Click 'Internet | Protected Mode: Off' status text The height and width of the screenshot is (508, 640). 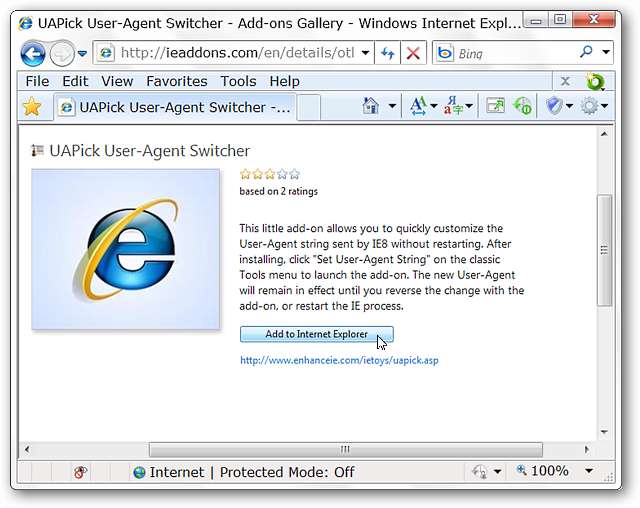tap(252, 472)
